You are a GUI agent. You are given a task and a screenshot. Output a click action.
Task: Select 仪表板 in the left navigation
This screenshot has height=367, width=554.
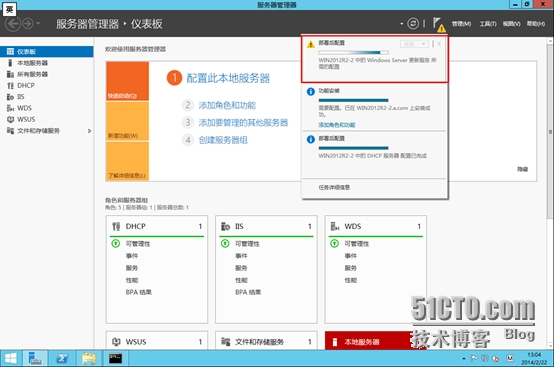coord(47,52)
